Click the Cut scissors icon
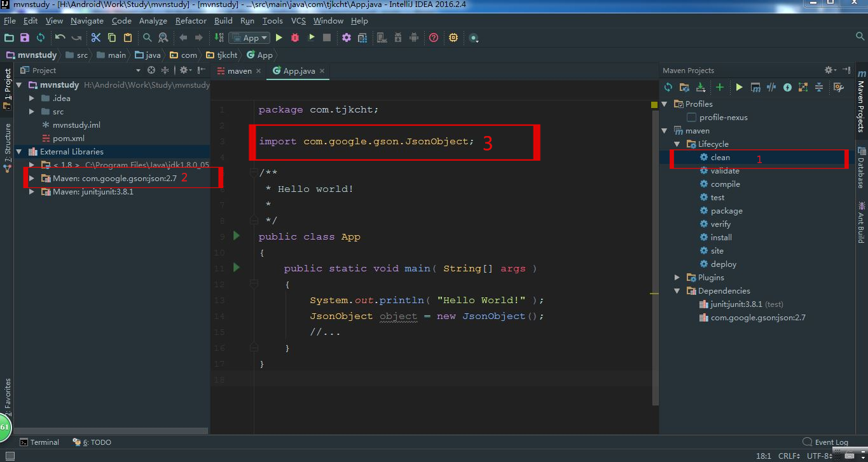Screen dimensions: 868x462 (x=96, y=38)
